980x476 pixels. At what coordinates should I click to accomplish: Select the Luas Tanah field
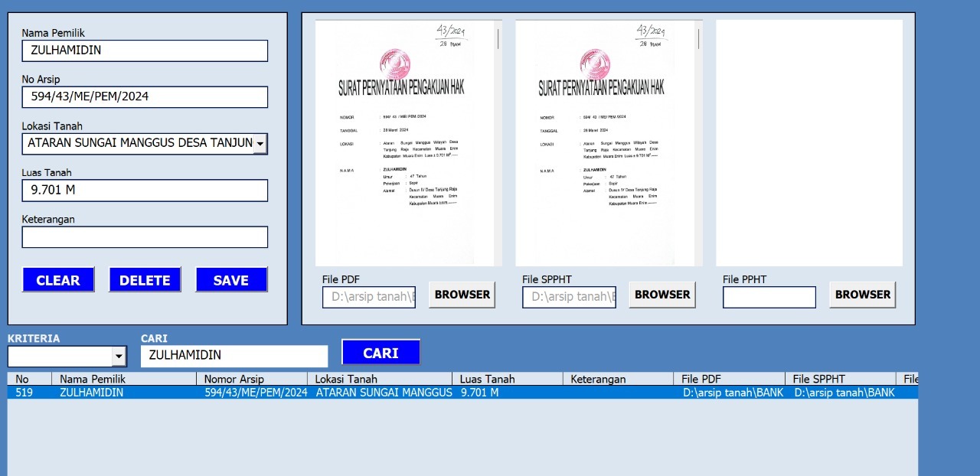[x=145, y=191]
